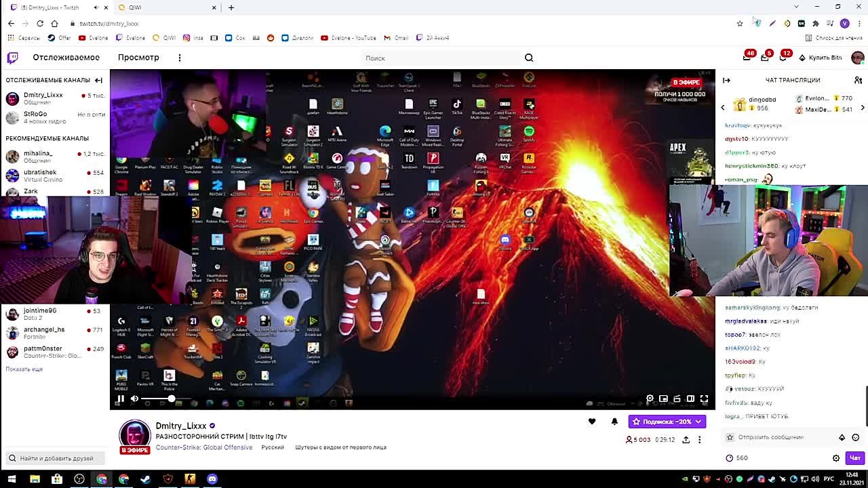868x488 pixels.
Task: Open pattm0nster recommended channel
Action: 54,352
